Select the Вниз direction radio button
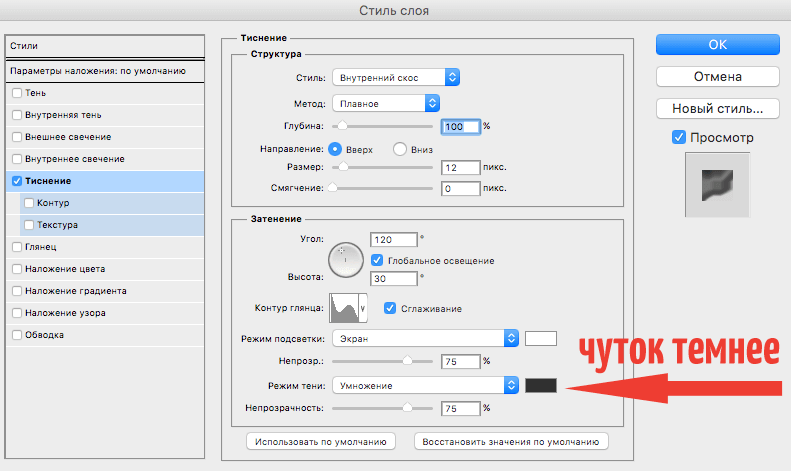 point(400,149)
